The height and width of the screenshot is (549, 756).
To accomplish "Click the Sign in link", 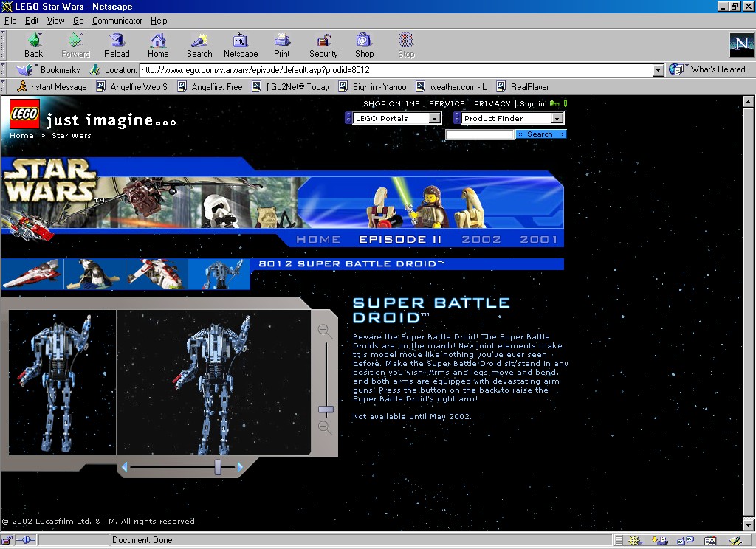I will click(x=532, y=103).
